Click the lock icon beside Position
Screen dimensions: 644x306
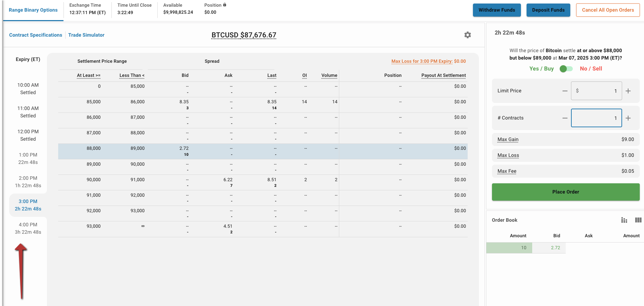[225, 5]
